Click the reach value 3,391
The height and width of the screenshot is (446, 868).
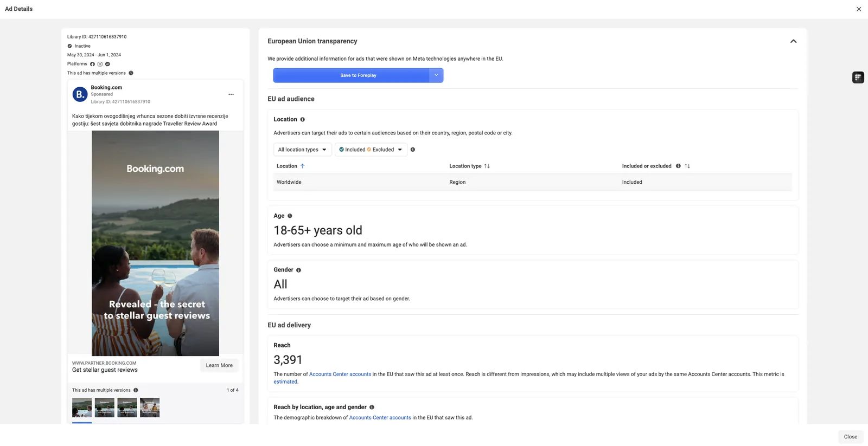click(x=288, y=360)
